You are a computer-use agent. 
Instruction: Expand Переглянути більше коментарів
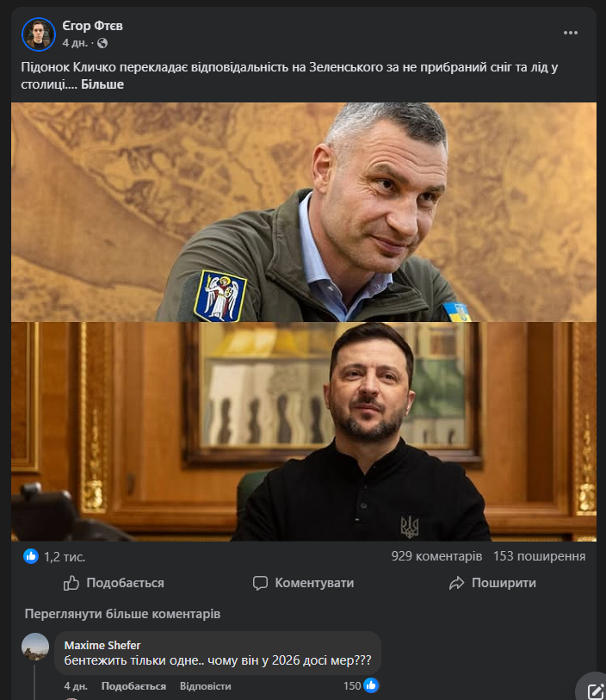pyautogui.click(x=122, y=614)
